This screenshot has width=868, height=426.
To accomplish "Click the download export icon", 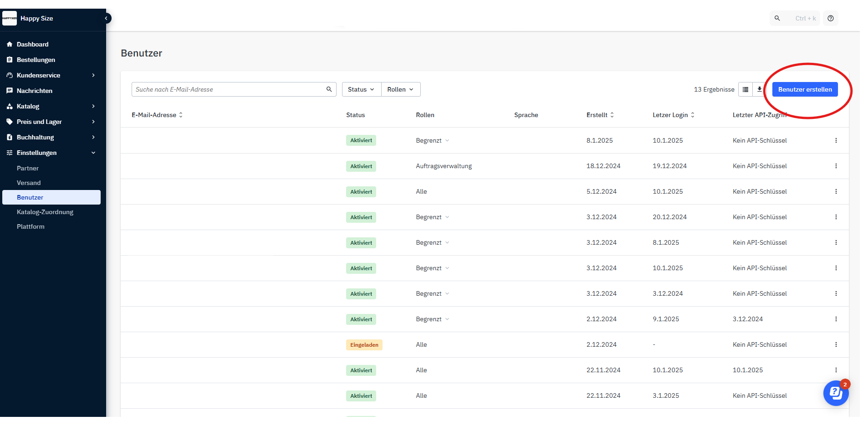I will (759, 89).
